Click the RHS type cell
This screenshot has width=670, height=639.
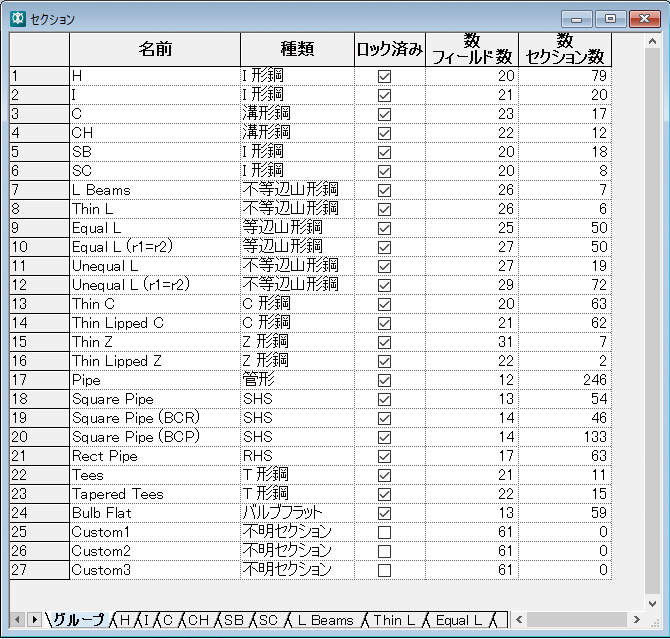[x=297, y=456]
